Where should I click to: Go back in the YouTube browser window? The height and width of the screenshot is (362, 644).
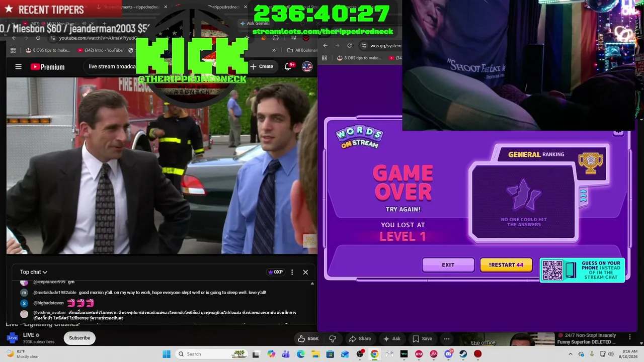point(14,38)
